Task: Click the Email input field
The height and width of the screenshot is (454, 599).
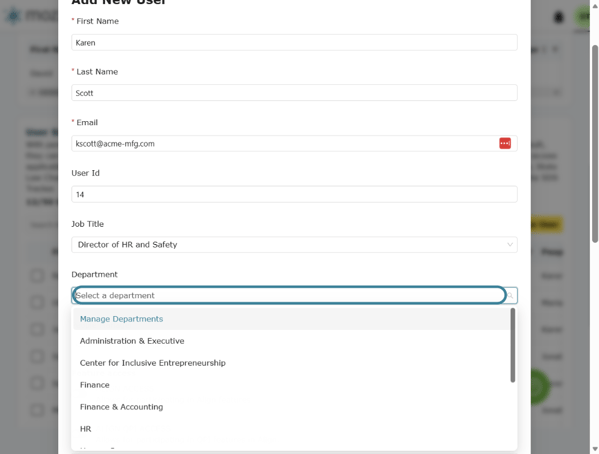Action: click(294, 144)
